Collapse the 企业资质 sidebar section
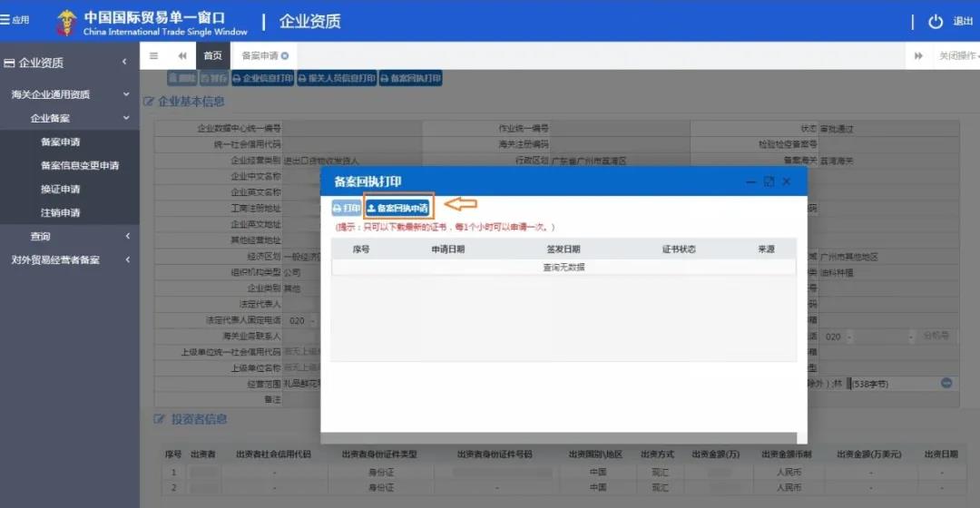The image size is (980, 508). click(124, 63)
